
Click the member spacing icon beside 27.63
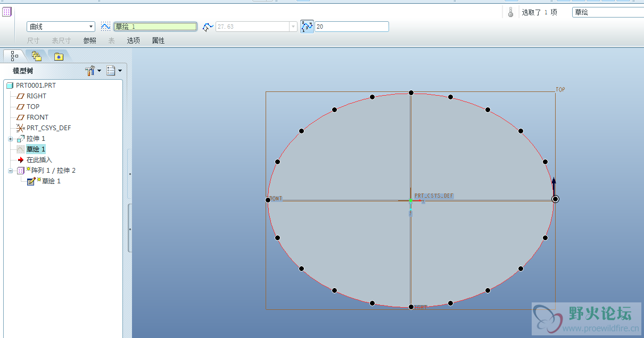208,27
